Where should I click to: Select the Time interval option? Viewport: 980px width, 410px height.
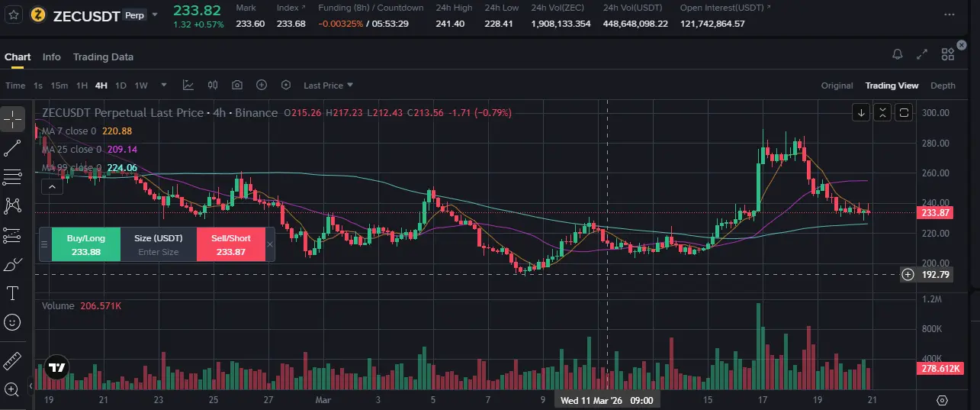pyautogui.click(x=15, y=86)
